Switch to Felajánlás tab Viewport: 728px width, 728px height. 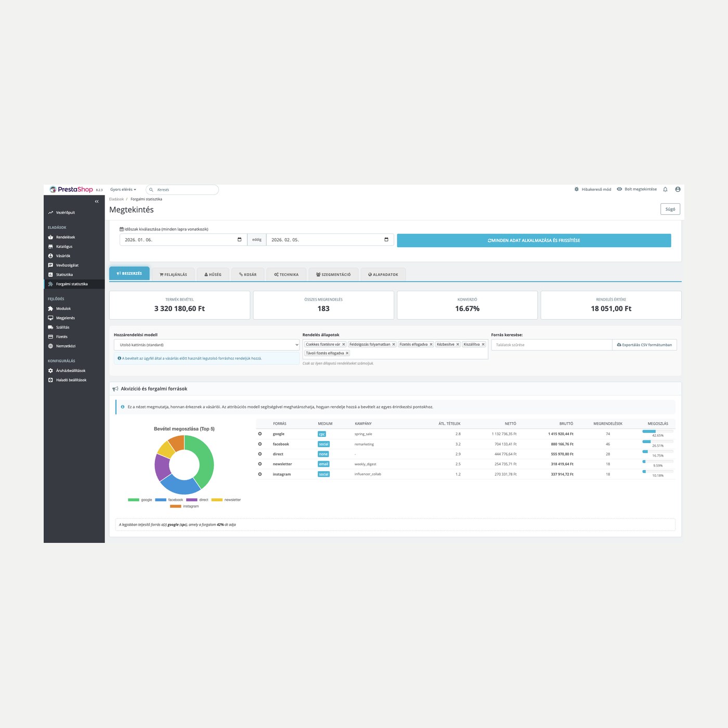[173, 275]
